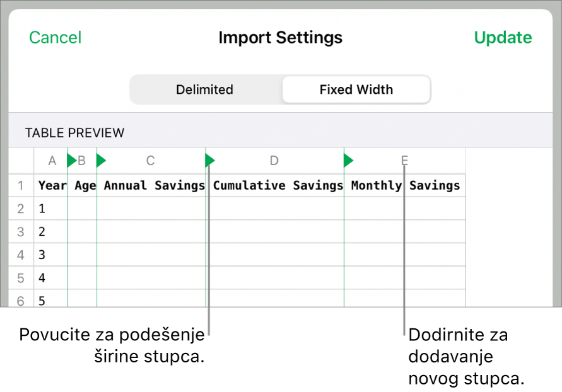Click row number 5 header
562x392 pixels.
tap(21, 278)
